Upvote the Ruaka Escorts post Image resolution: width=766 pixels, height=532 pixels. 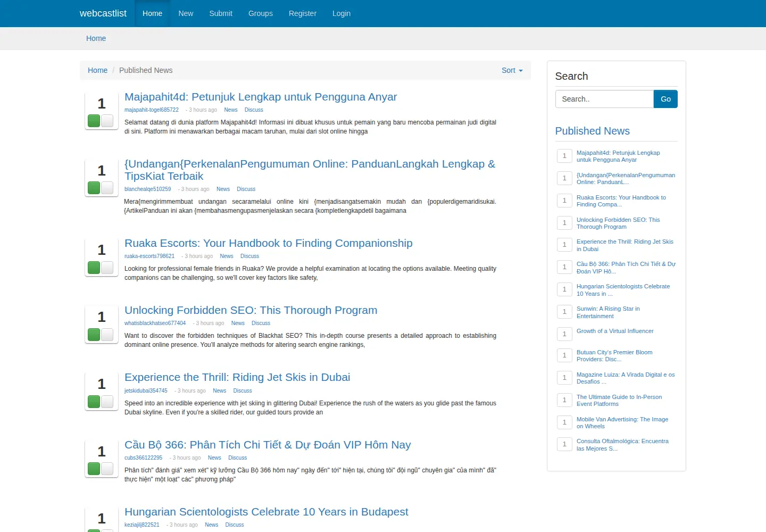[94, 268]
